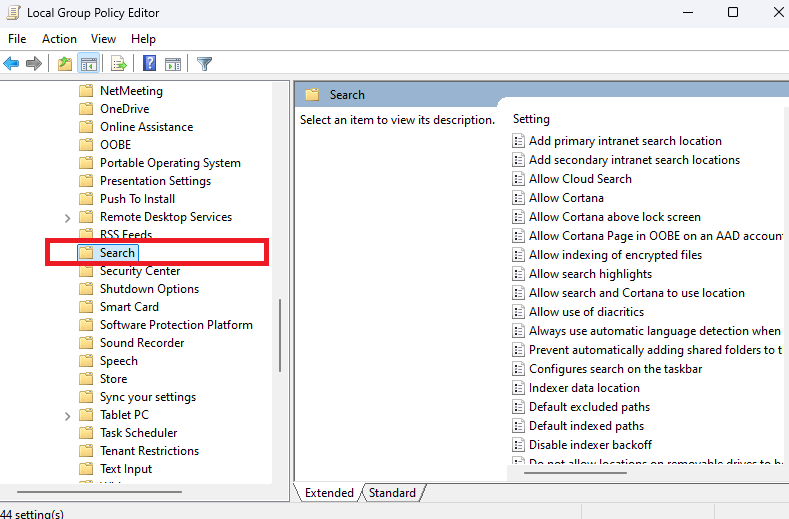Open the Action menu

point(59,38)
